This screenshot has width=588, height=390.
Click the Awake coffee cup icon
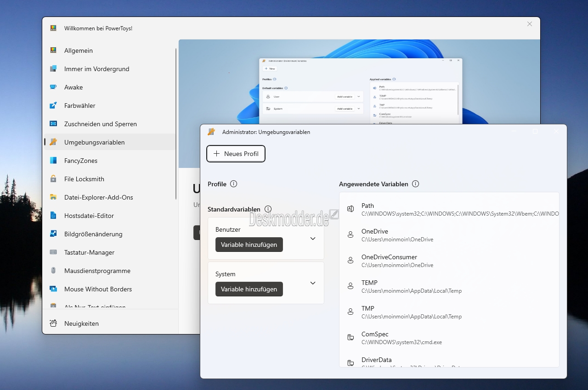[x=53, y=87]
